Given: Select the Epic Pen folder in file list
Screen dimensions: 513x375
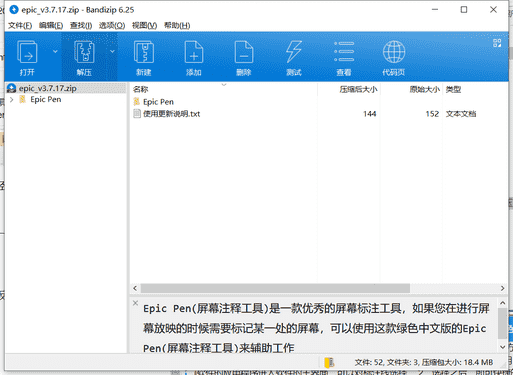Looking at the screenshot, I should tap(158, 102).
